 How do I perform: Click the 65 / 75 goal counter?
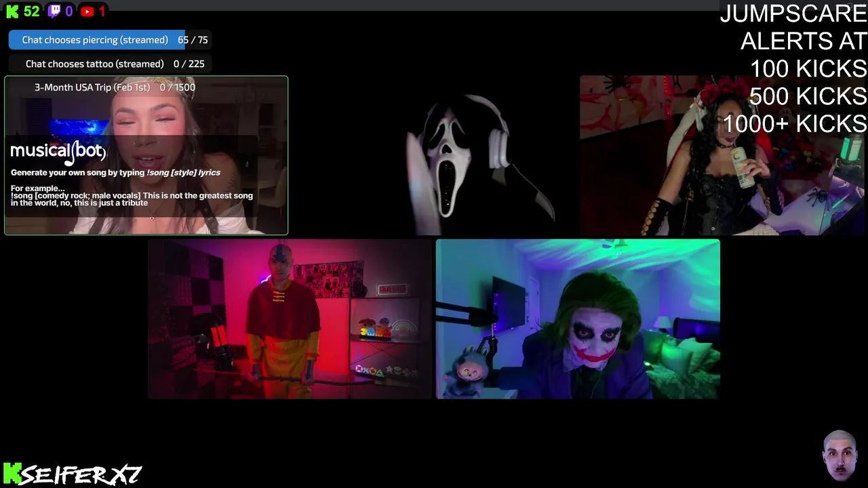pyautogui.click(x=193, y=40)
